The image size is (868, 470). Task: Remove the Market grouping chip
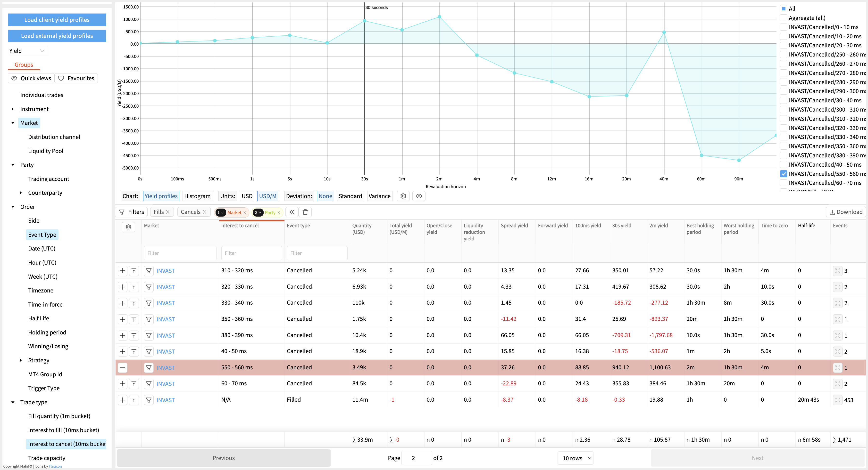coord(245,213)
